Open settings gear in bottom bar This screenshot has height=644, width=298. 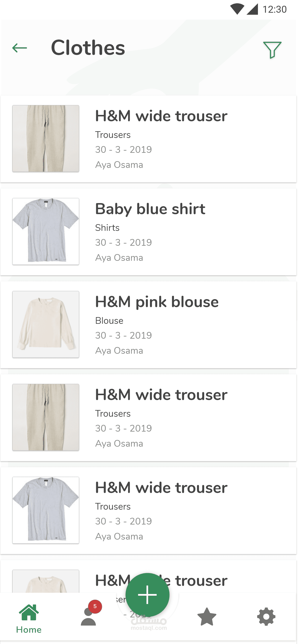(266, 617)
